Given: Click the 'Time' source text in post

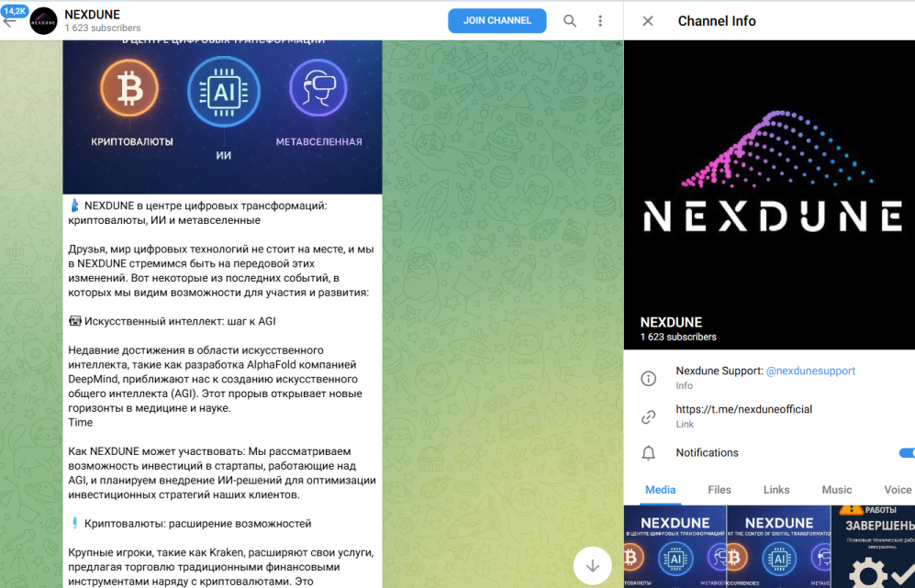Looking at the screenshot, I should 81,422.
